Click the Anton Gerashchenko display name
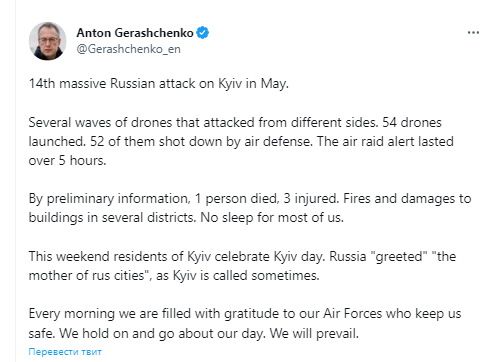 tap(135, 33)
